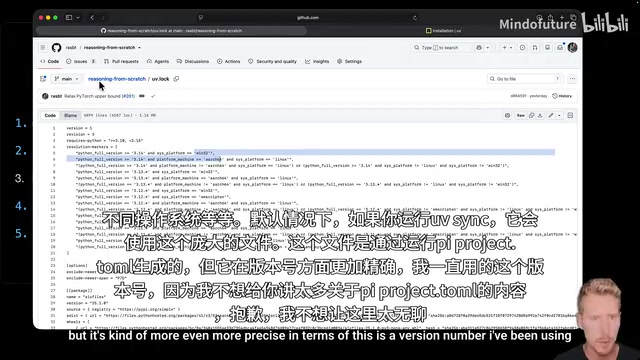Open the main branch selector dropdown
This screenshot has height=360, width=640.
67,79
